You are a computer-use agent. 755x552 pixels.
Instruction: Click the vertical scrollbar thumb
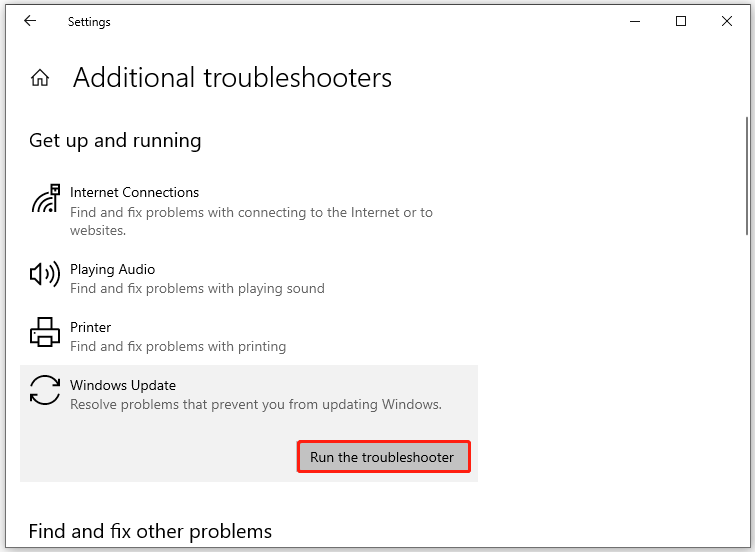(x=747, y=176)
